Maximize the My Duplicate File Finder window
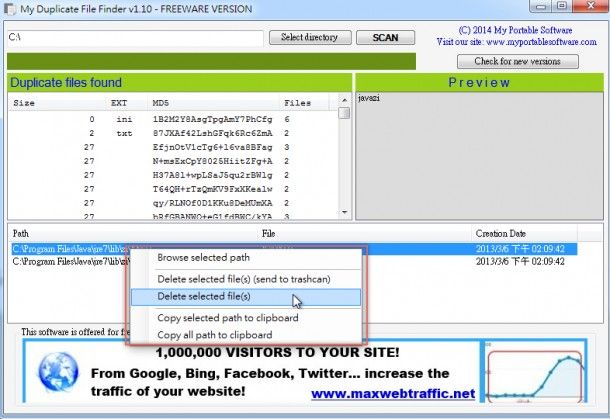The width and height of the screenshot is (610, 419). (x=562, y=6)
